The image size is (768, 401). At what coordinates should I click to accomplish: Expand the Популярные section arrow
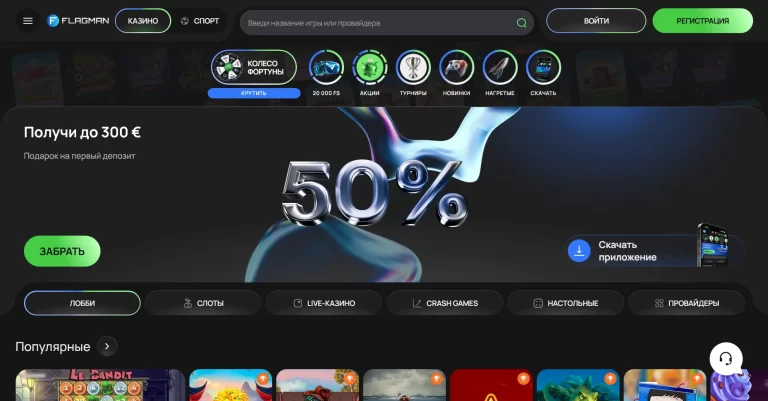[108, 346]
